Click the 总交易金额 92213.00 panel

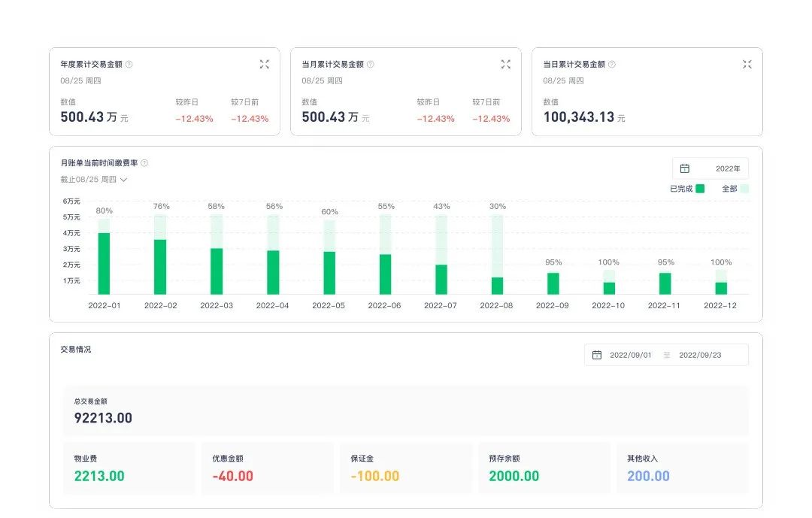tap(405, 411)
